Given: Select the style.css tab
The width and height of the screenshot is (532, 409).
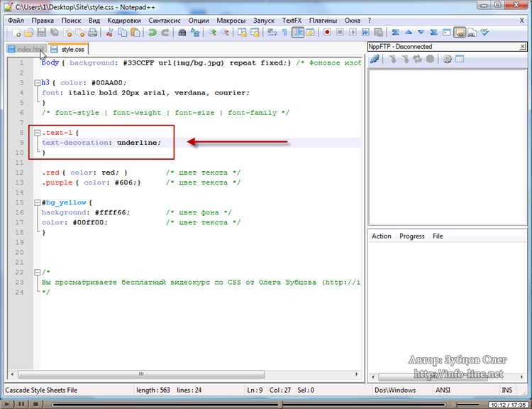Looking at the screenshot, I should 68,49.
